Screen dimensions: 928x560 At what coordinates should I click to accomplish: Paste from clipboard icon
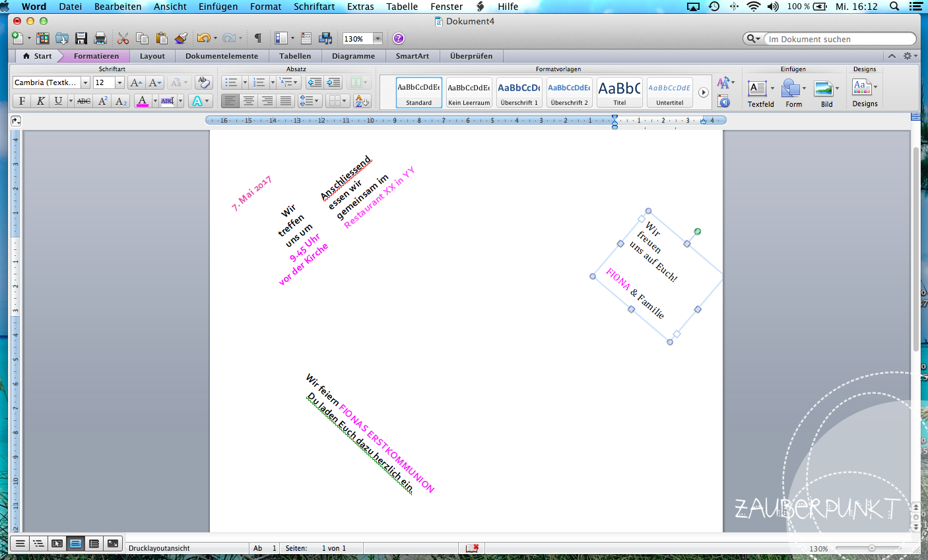162,38
